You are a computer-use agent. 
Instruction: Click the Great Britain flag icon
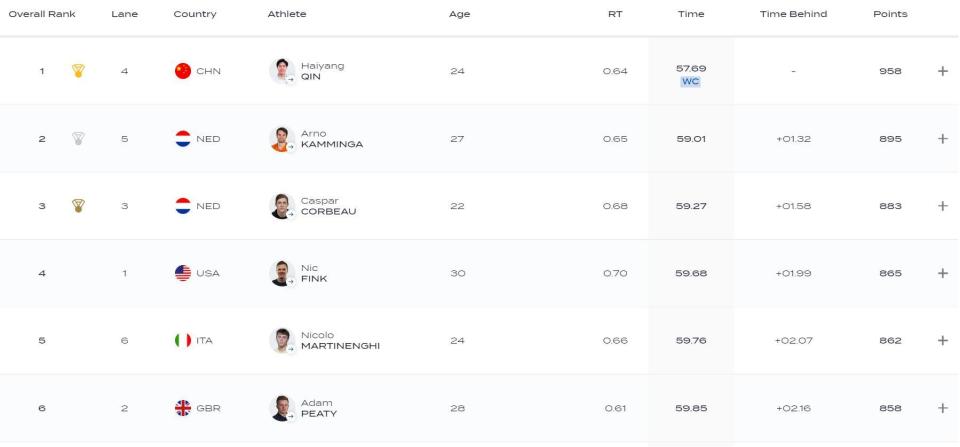coord(183,408)
